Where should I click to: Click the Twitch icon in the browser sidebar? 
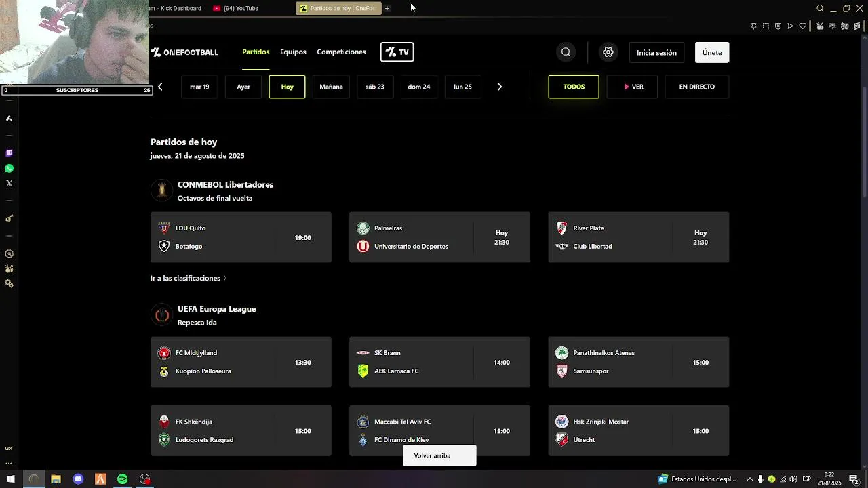[x=9, y=153]
